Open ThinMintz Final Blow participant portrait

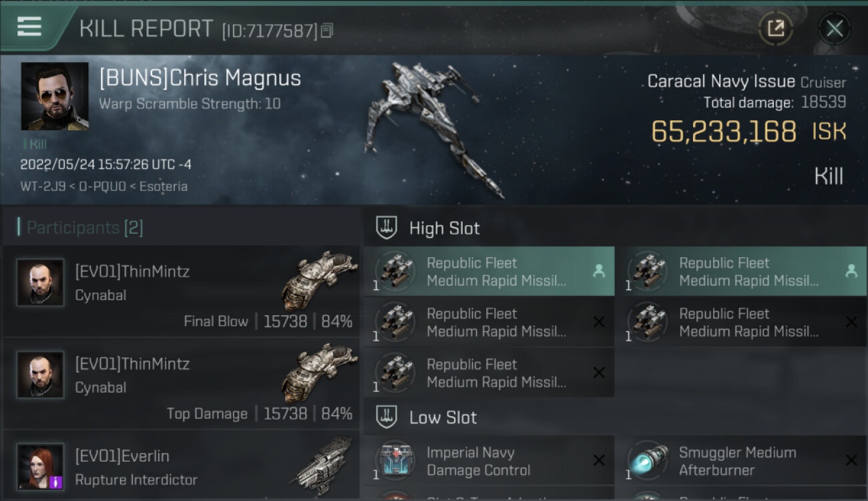coord(41,283)
